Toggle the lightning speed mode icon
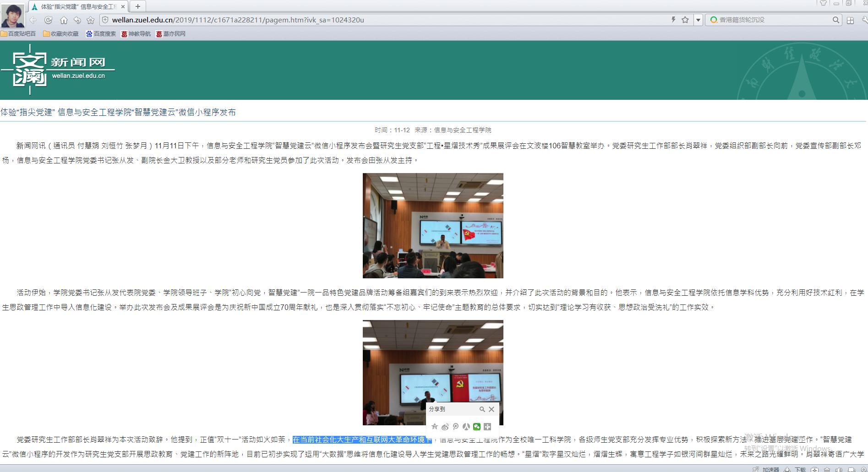868x472 pixels. [673, 20]
